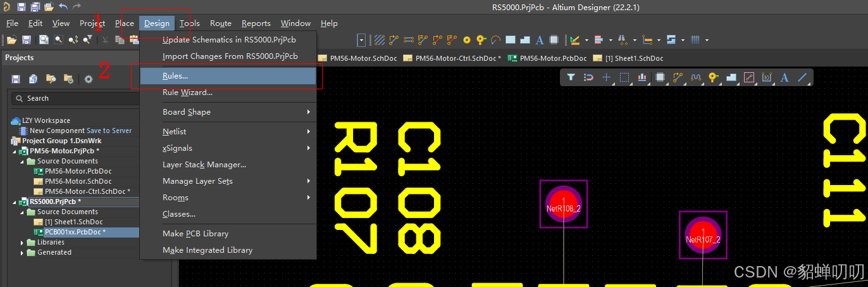Expand the Libraries folder

23,243
